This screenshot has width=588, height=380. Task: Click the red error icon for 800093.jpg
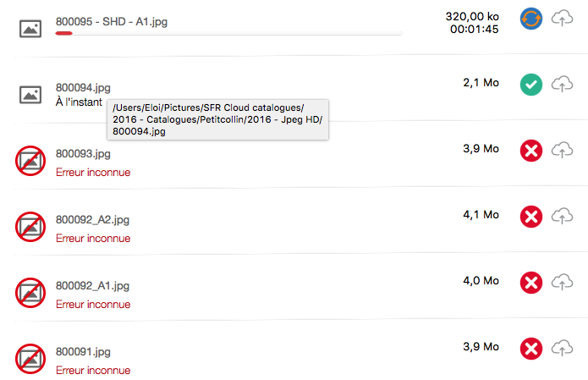(530, 151)
